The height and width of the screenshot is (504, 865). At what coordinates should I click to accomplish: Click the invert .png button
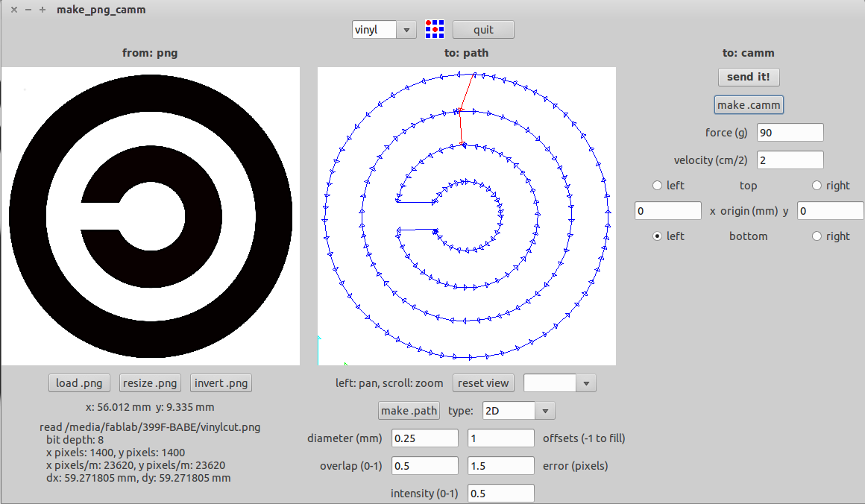tap(221, 382)
